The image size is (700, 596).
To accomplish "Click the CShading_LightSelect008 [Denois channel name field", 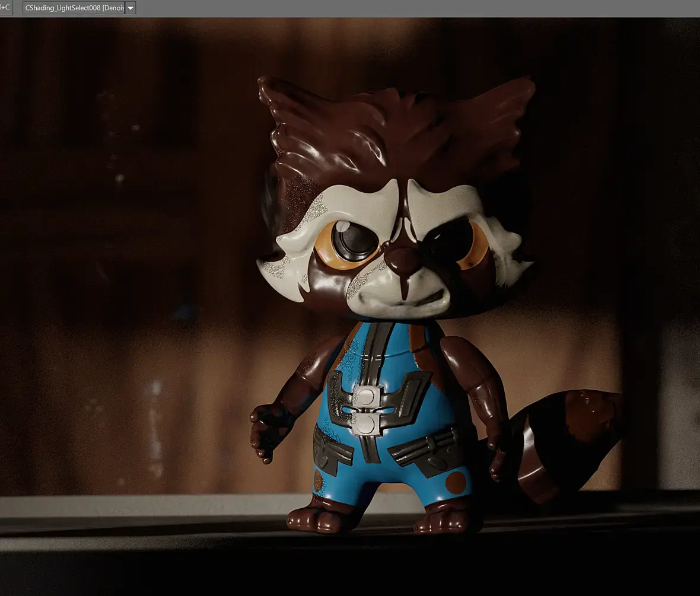I will 74,8.
